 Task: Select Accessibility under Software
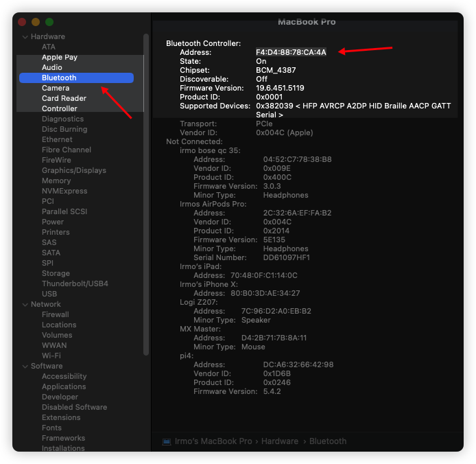click(x=64, y=377)
